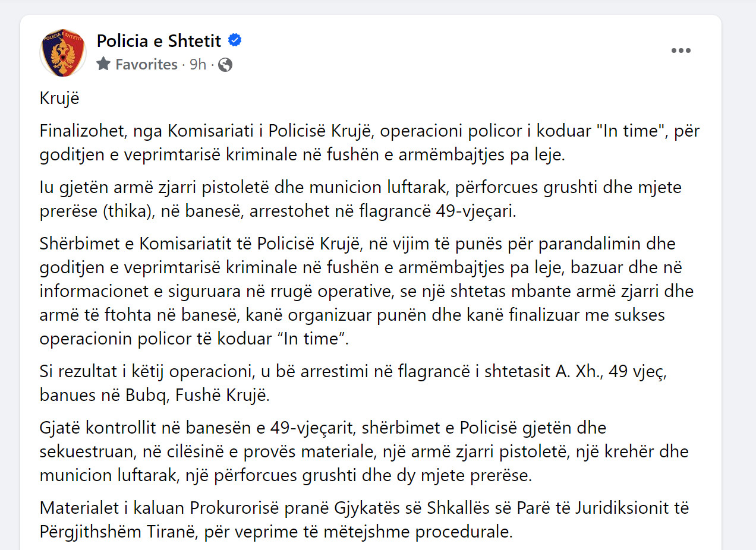
Task: Open the Policia e Shtetit profile picture
Action: (63, 52)
